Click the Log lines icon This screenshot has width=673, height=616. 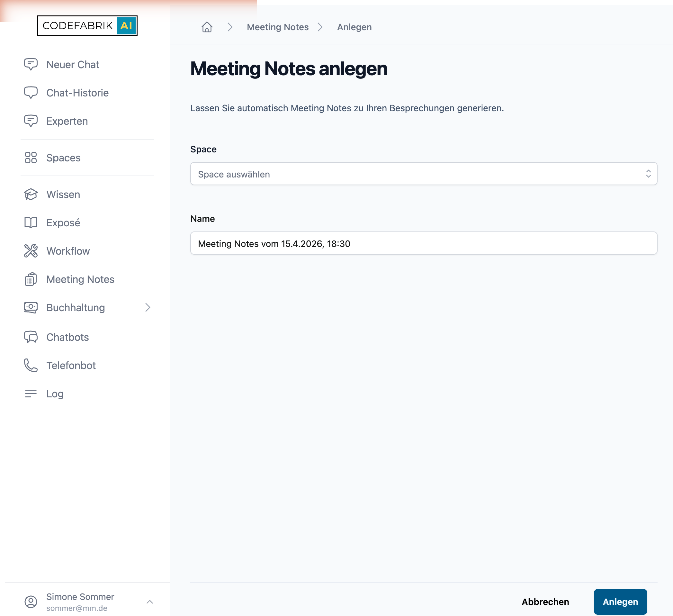(31, 394)
